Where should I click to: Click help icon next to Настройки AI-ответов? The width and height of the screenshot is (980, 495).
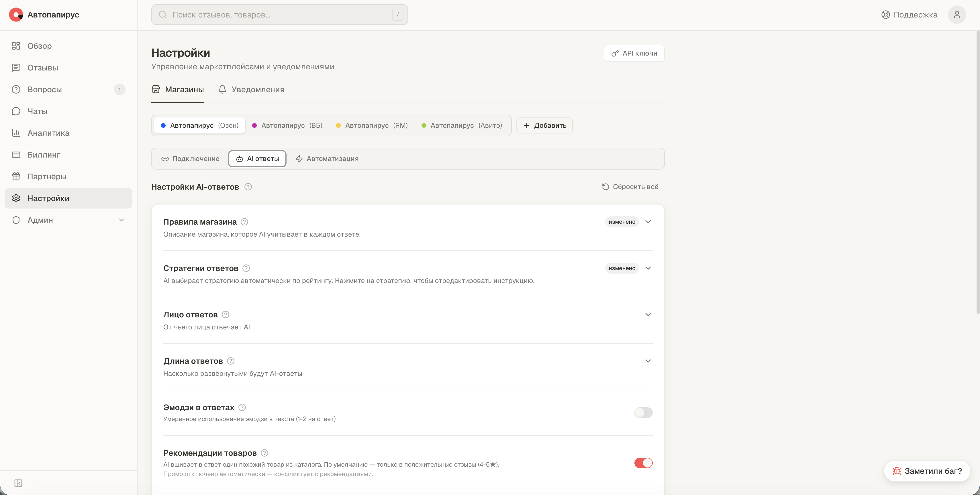[248, 187]
